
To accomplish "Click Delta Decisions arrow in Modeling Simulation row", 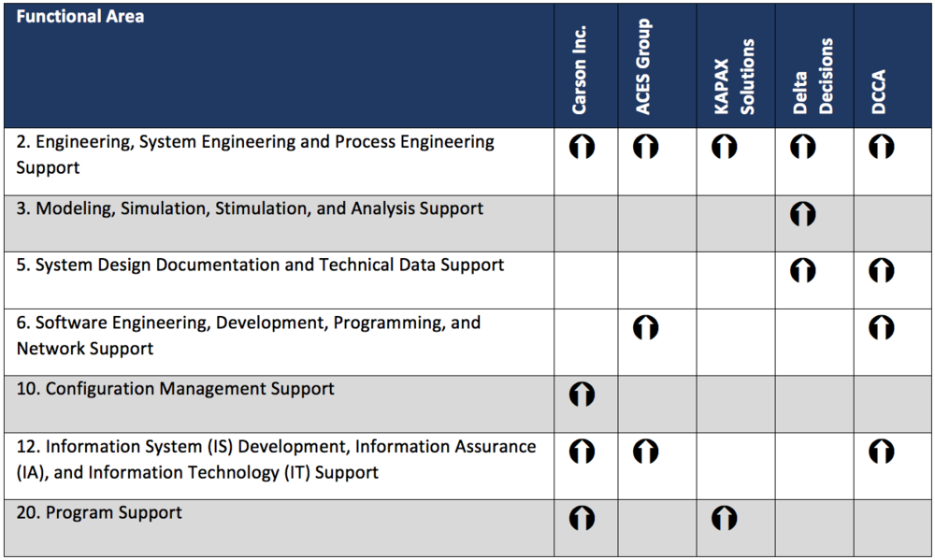I will 802,214.
